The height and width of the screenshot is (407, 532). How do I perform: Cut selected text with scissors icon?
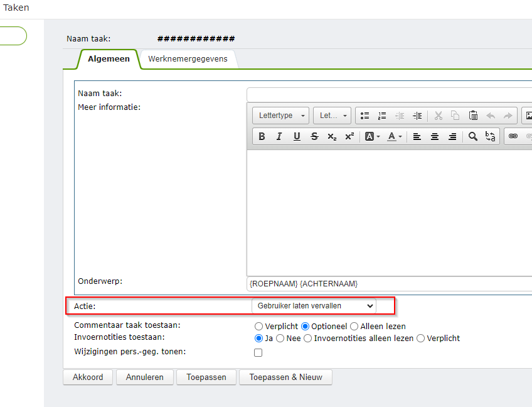point(439,116)
